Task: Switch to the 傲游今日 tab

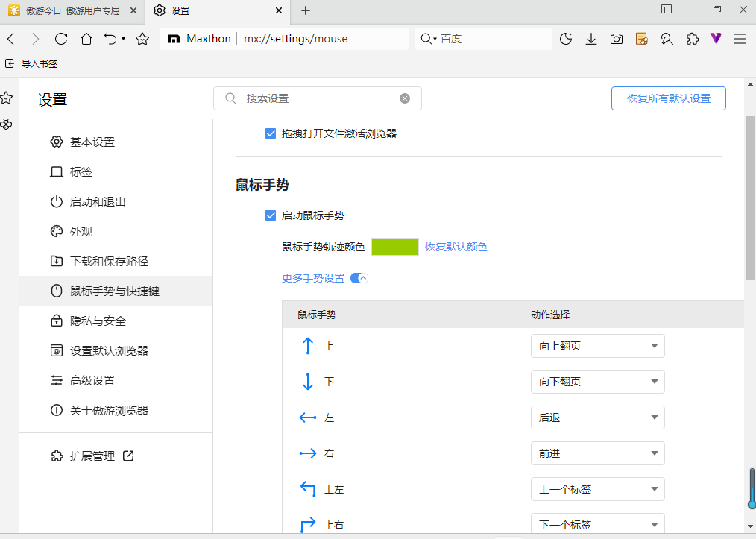Action: click(72, 10)
